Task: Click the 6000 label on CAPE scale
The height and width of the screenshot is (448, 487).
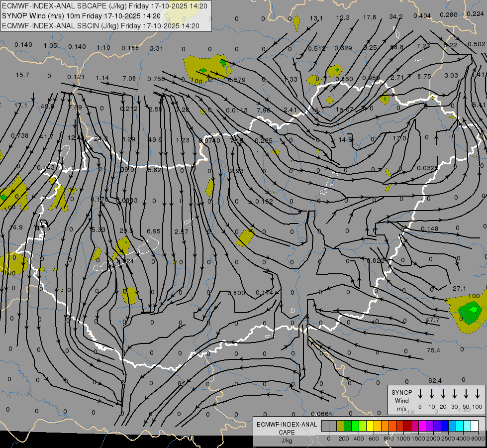Action: [479, 439]
